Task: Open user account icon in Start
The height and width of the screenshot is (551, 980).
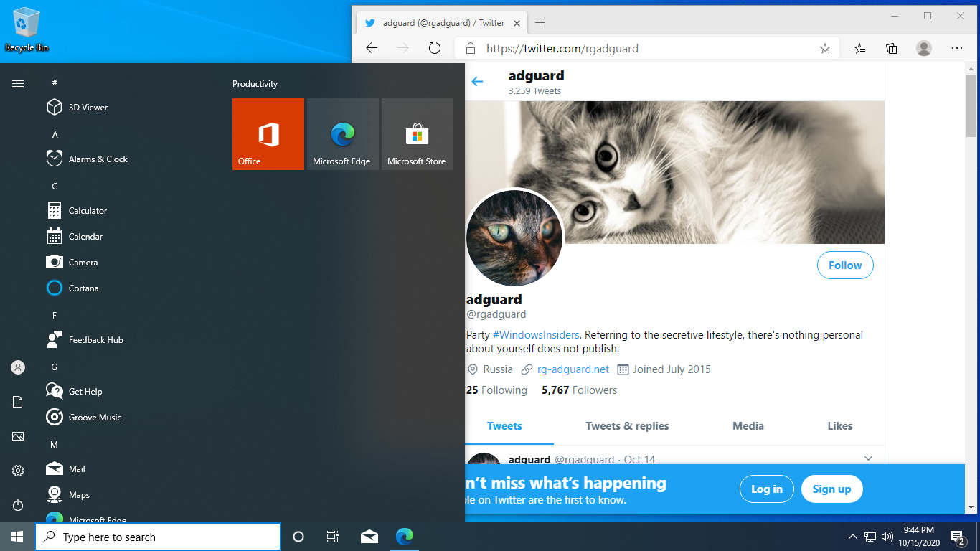Action: coord(18,367)
